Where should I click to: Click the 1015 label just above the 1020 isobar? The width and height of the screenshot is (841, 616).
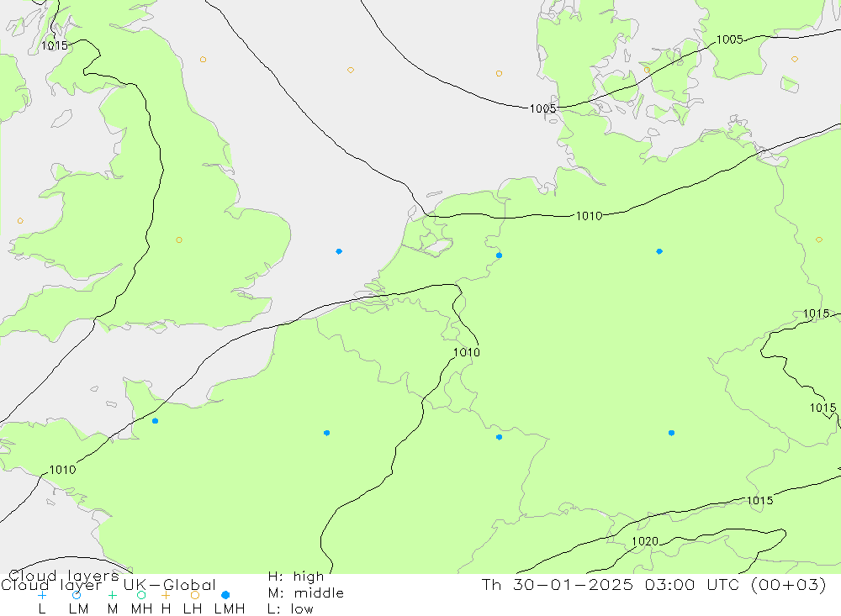click(760, 501)
